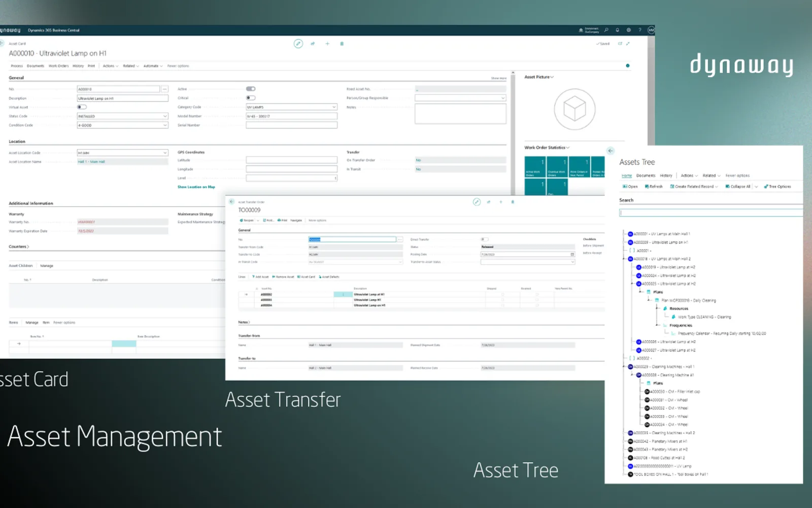Toggle Direct Transfer switch on transfer order
Screen dimensions: 812x508
coord(485,239)
